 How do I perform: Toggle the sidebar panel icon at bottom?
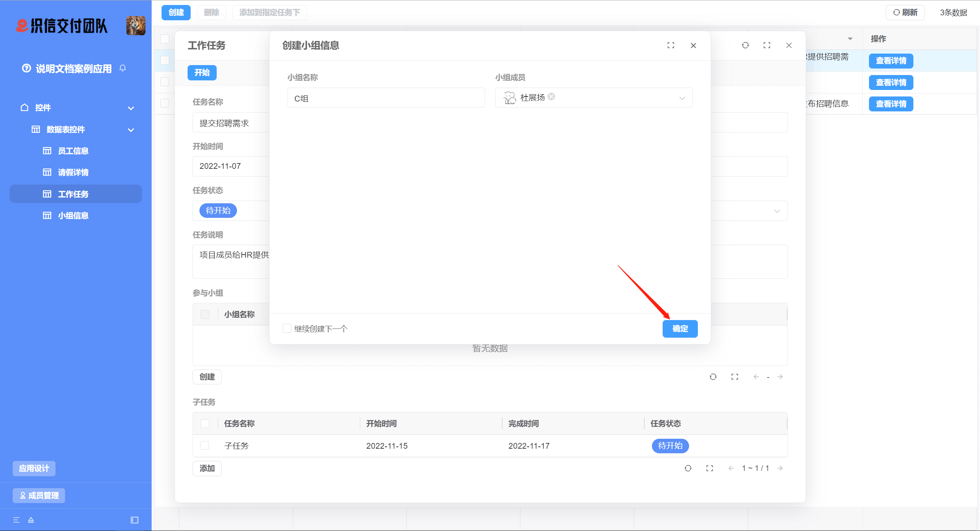(134, 520)
